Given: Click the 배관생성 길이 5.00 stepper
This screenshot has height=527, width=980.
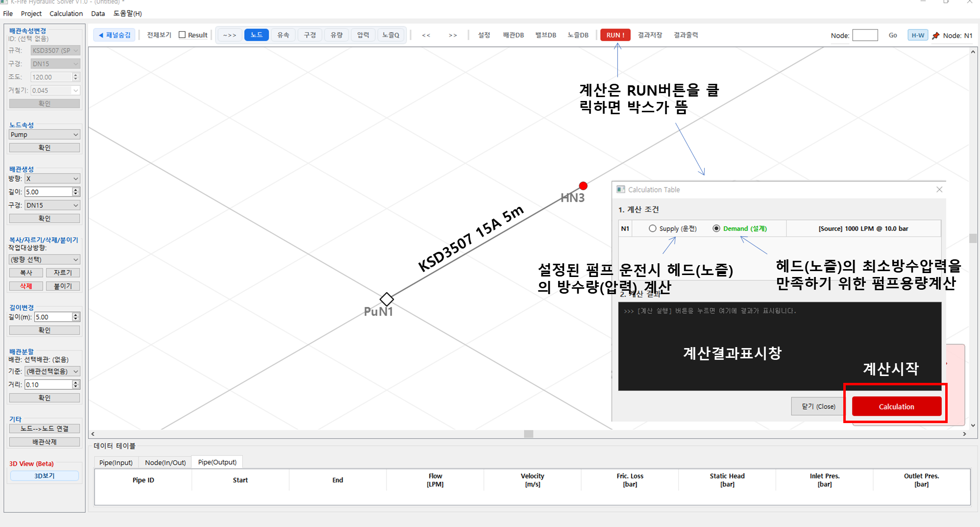Looking at the screenshot, I should click(x=75, y=192).
